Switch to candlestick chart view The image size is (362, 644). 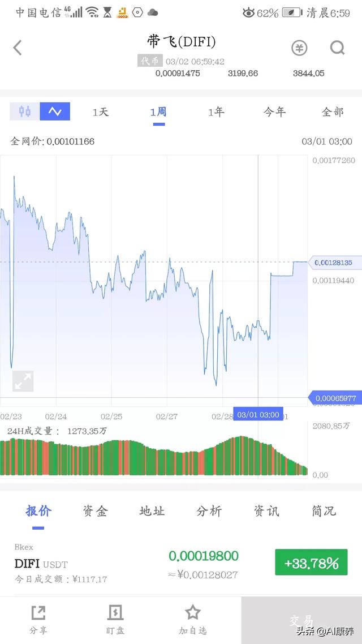(x=24, y=111)
